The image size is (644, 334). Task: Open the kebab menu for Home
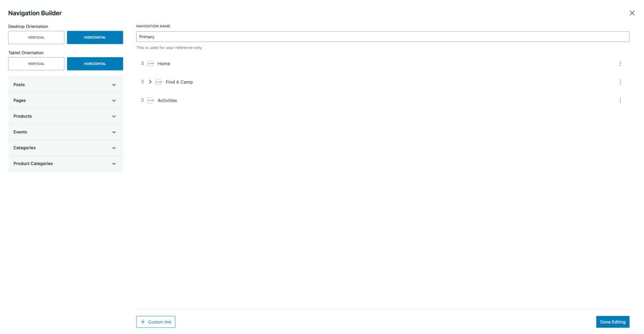[620, 63]
